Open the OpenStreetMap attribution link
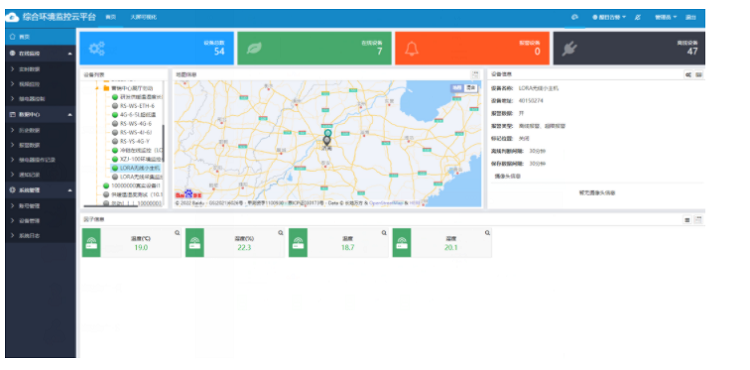Viewport: 750px width, 370px height. (x=386, y=203)
